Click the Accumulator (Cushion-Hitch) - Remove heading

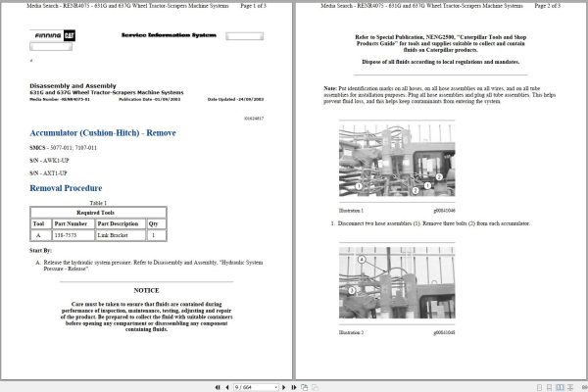[103, 133]
